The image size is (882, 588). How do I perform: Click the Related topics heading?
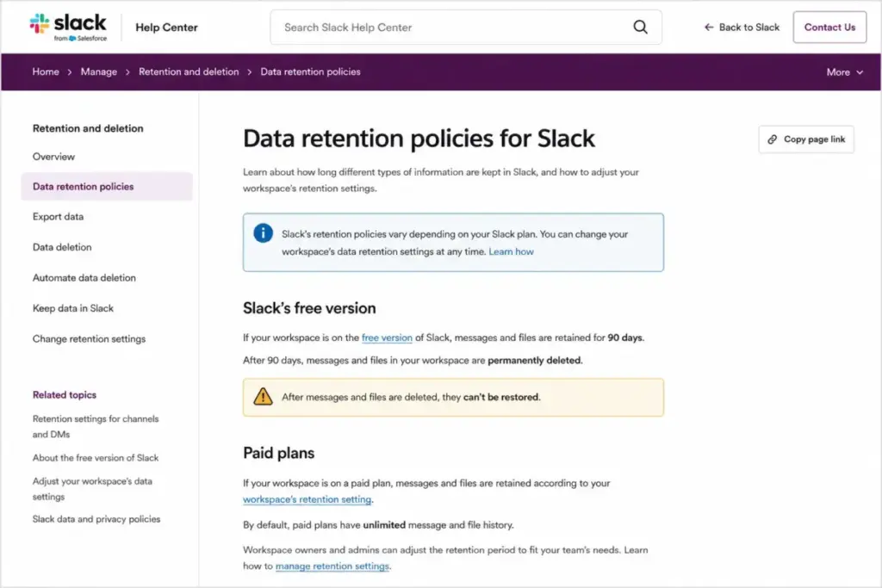64,394
